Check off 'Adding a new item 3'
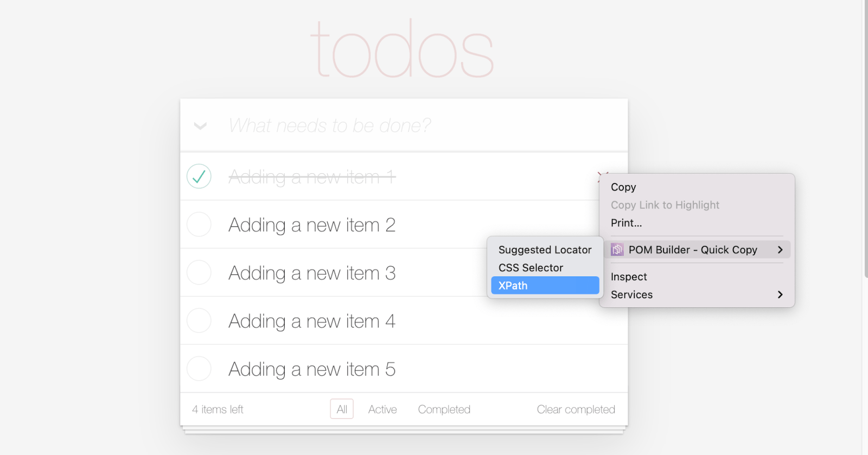This screenshot has width=868, height=455. [199, 273]
